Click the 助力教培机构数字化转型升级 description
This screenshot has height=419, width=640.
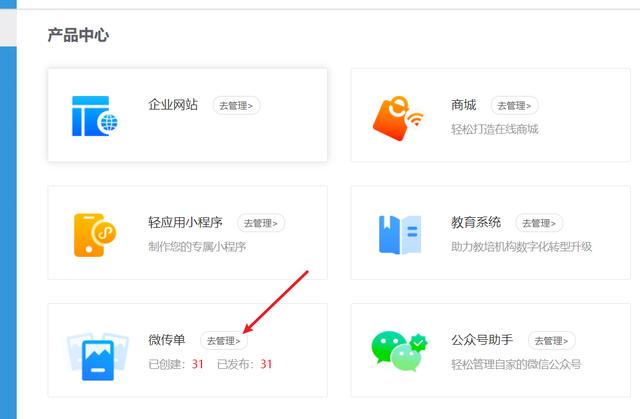pyautogui.click(x=522, y=247)
